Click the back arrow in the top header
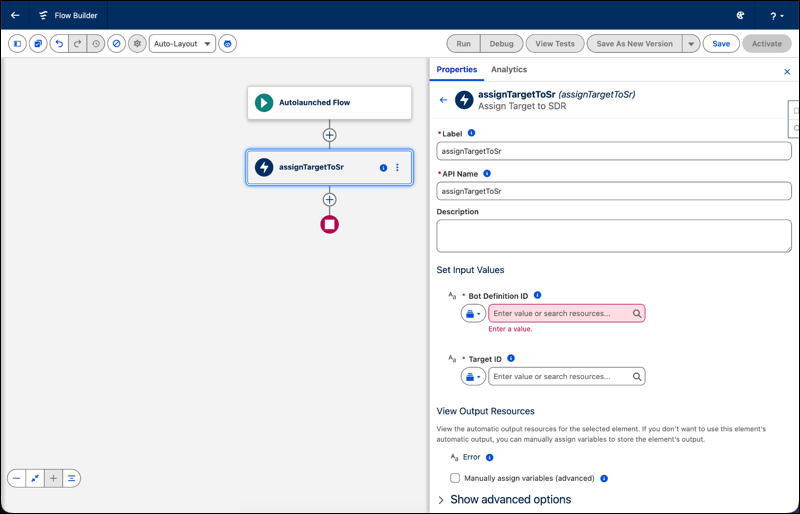Screen dimensions: 800x514 point(15,15)
